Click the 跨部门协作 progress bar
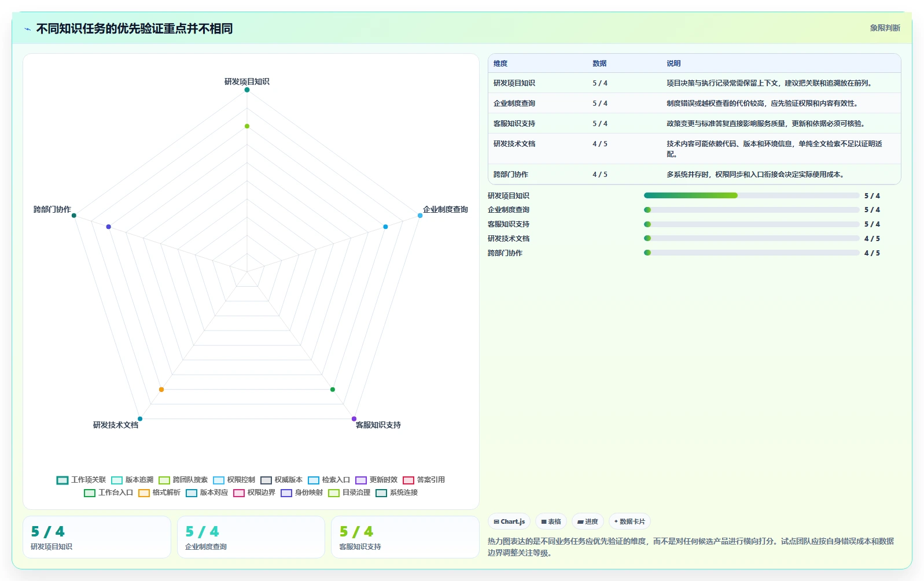 [752, 253]
